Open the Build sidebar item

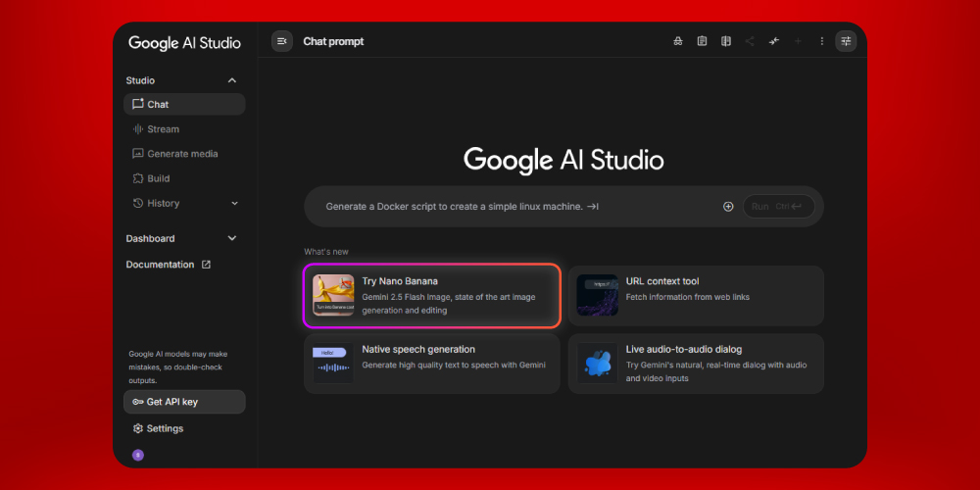point(158,178)
